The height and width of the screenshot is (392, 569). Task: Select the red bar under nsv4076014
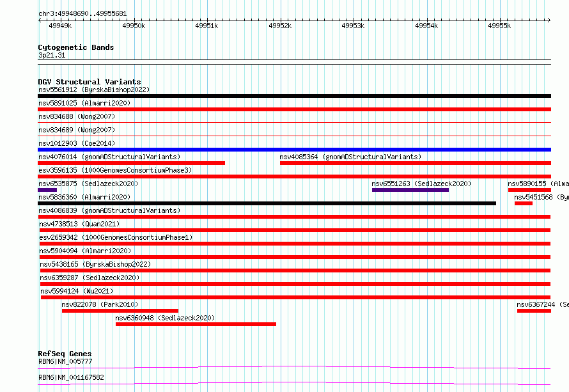(131, 163)
